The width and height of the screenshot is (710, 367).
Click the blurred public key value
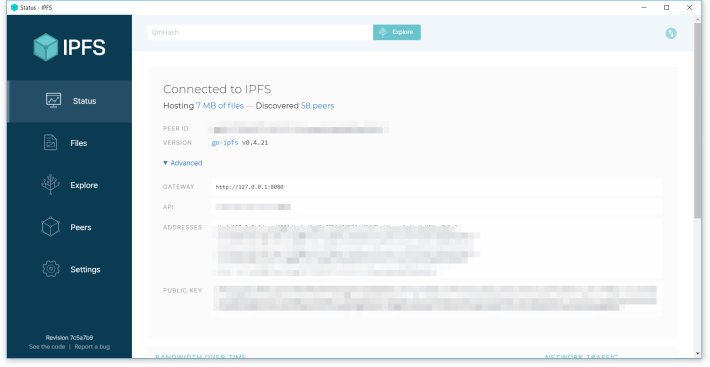(436, 299)
